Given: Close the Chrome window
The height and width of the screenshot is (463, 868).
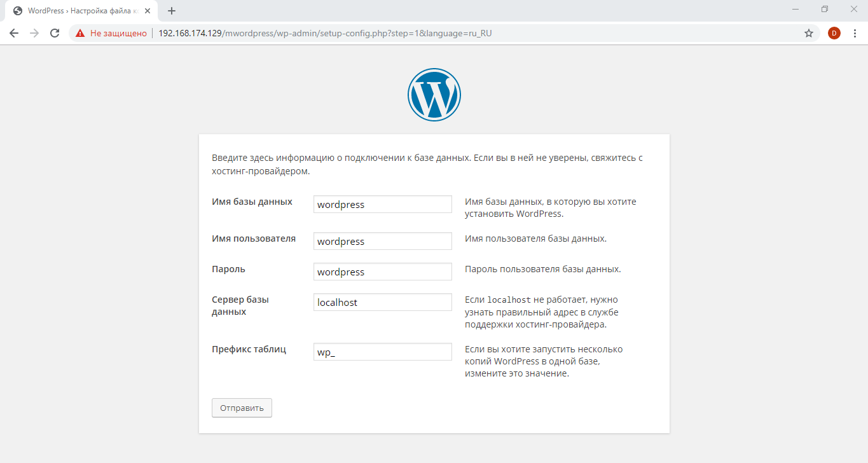Looking at the screenshot, I should pyautogui.click(x=853, y=9).
